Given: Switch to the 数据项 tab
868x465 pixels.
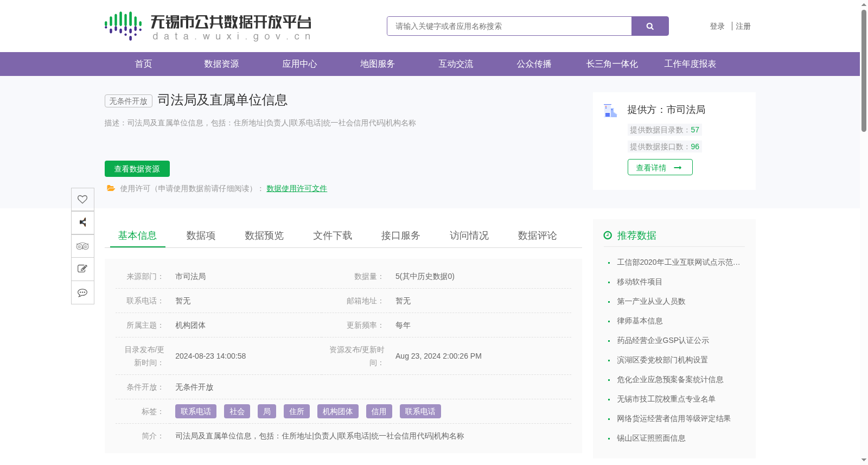Looking at the screenshot, I should [x=201, y=235].
